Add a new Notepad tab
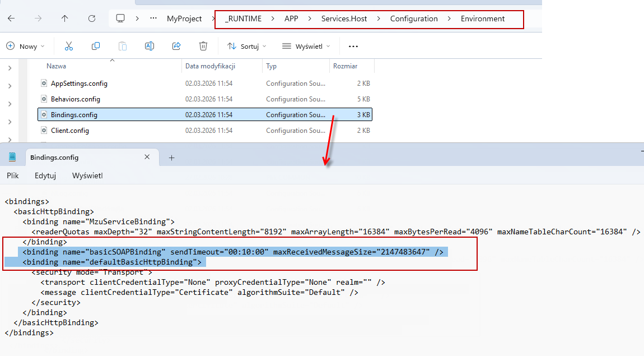Viewport: 644px width, 356px height. tap(172, 158)
